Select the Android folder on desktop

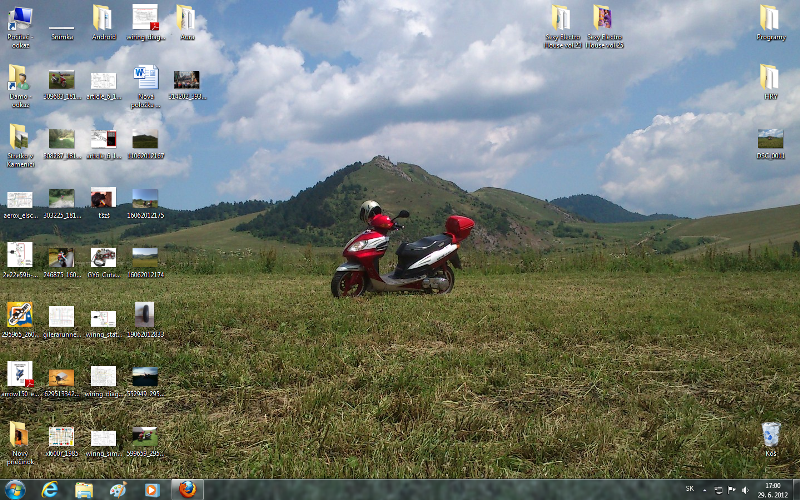(103, 18)
